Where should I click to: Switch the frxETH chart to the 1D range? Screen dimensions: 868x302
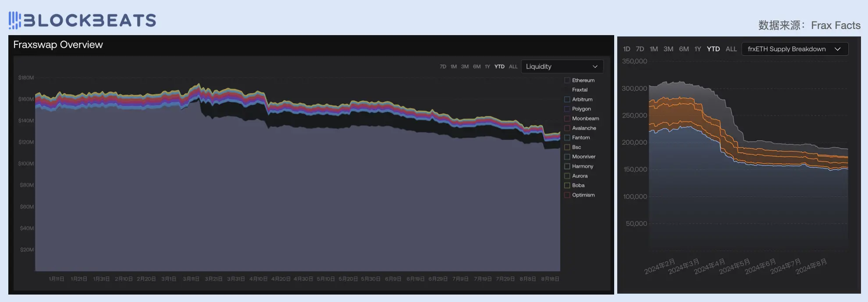626,49
